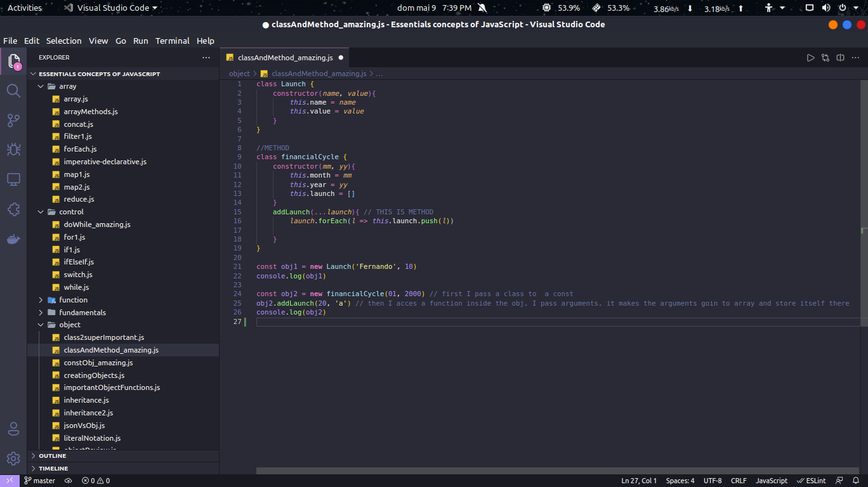Open the Extensions view

[13, 209]
